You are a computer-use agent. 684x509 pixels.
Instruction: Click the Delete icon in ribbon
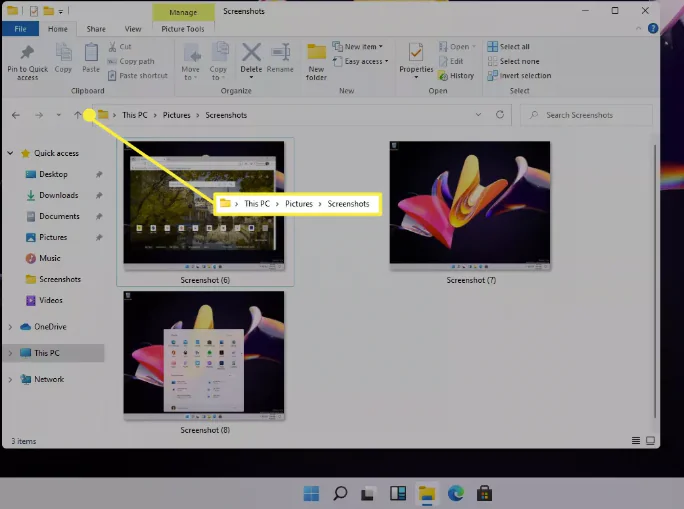(x=251, y=55)
